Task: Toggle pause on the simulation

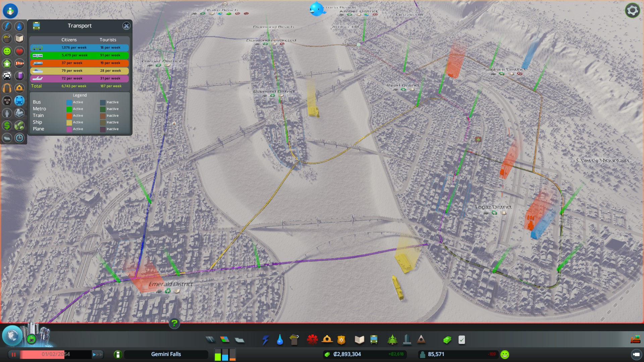Action: (14, 354)
